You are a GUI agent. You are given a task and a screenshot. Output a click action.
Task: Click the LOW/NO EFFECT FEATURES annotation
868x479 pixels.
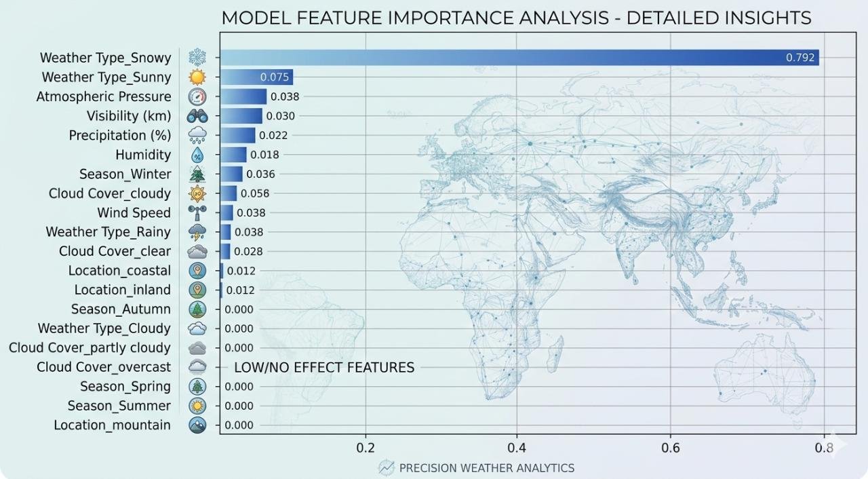tap(323, 367)
